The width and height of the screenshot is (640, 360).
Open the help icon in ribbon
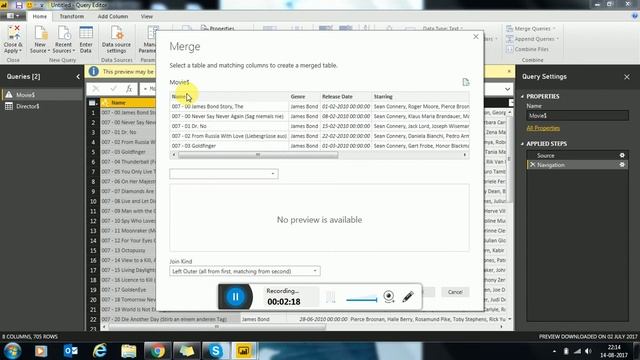click(x=635, y=16)
